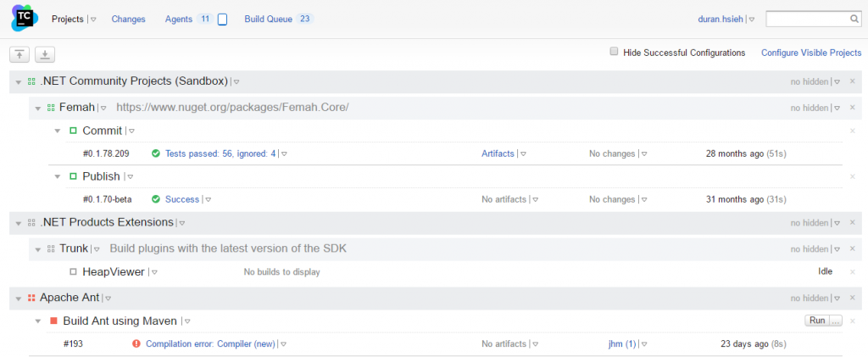Viewport: 868px width, 357px height.
Task: Hide Apache Ant project with x icon
Action: tap(853, 298)
